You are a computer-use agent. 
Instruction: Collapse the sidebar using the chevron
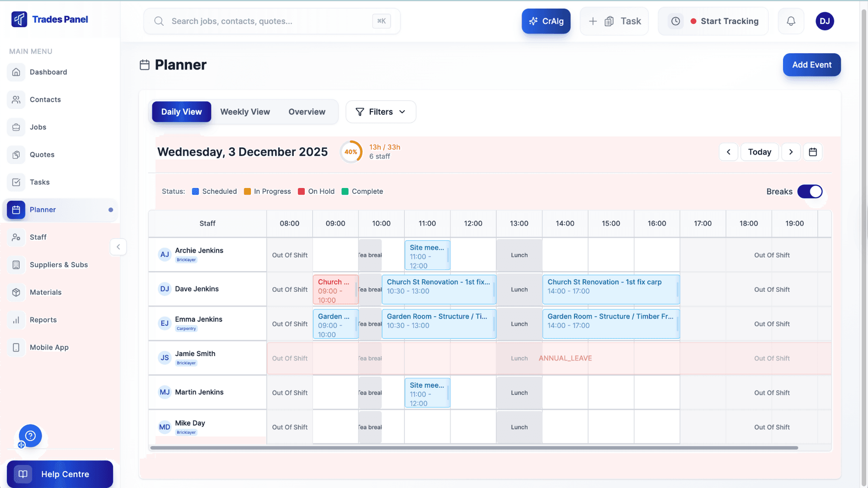[x=118, y=247]
